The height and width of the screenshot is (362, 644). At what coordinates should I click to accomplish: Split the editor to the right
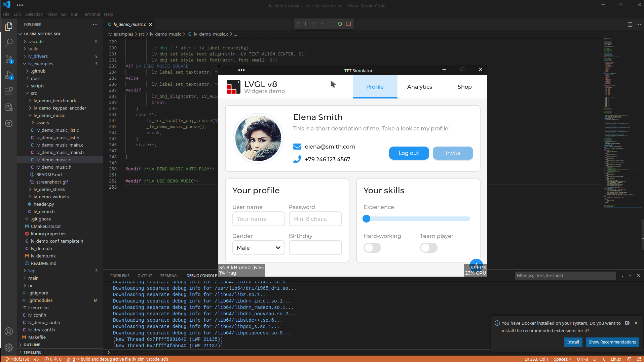tap(630, 24)
